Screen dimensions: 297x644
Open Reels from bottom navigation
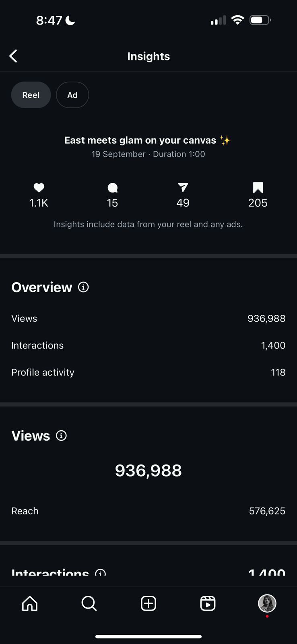click(208, 603)
